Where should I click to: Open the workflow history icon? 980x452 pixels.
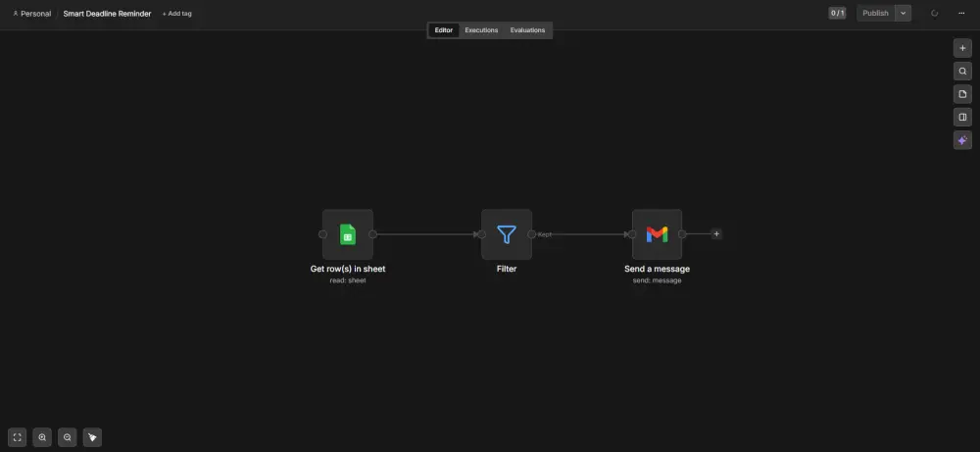coord(934,13)
